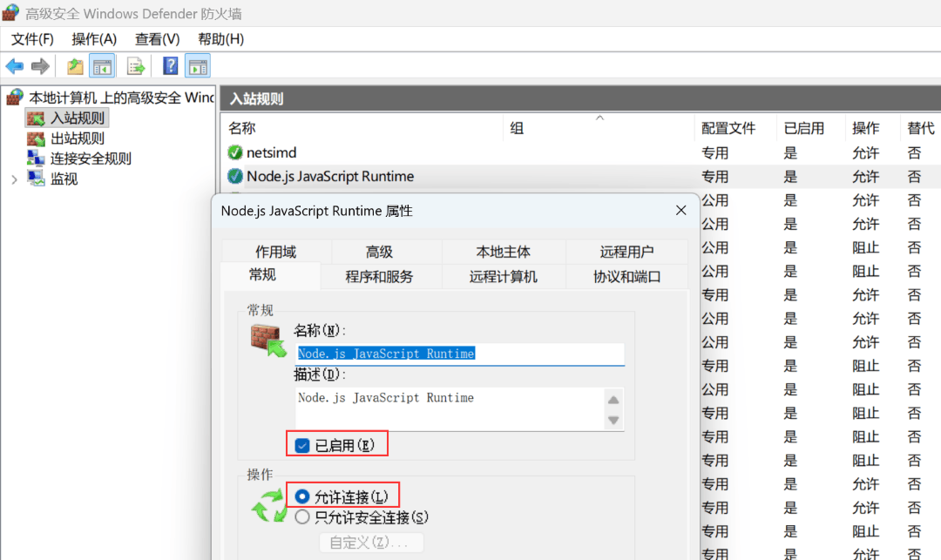This screenshot has width=941, height=560.
Task: Sort rules by the 配置文件 column header
Action: (x=735, y=128)
